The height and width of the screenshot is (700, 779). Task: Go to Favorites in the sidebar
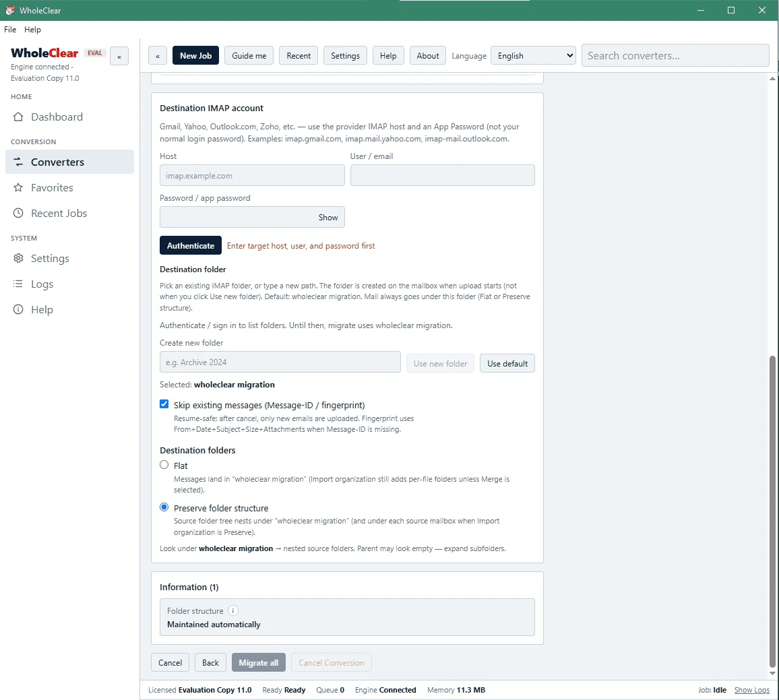click(69, 188)
